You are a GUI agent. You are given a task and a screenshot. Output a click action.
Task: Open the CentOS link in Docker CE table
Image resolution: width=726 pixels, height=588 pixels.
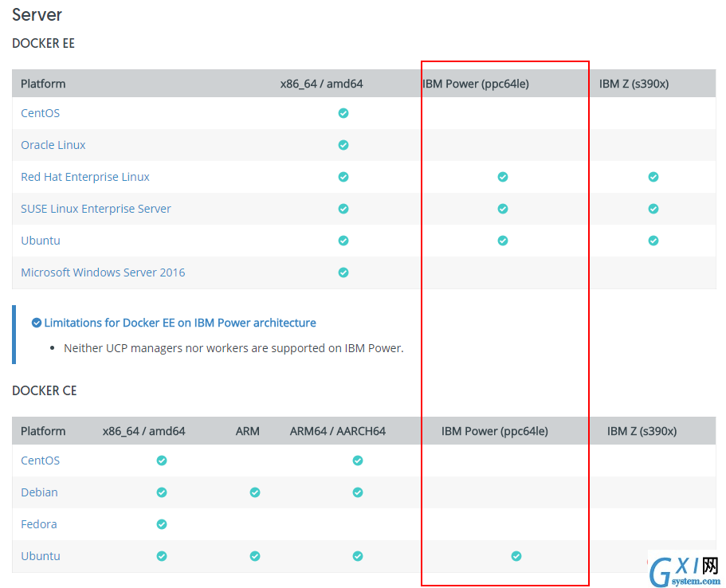(41, 461)
